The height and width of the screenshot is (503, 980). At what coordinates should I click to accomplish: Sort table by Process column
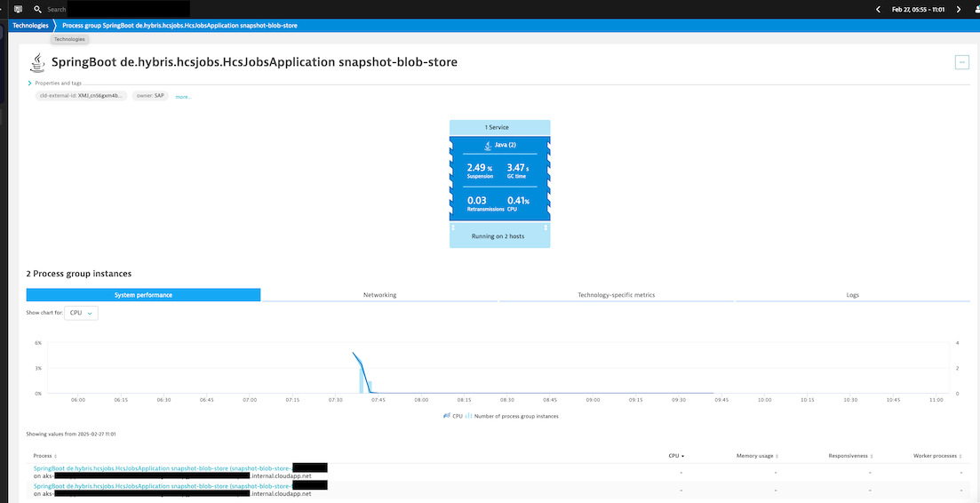pos(45,456)
